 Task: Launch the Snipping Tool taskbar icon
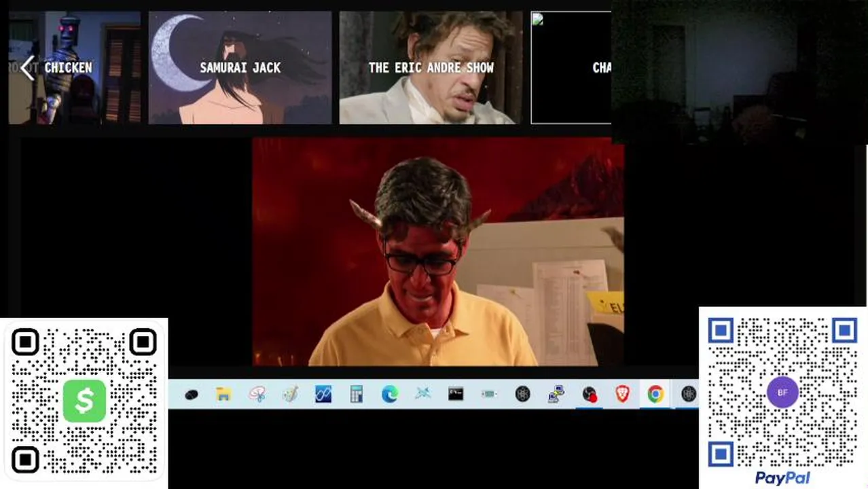click(x=257, y=394)
